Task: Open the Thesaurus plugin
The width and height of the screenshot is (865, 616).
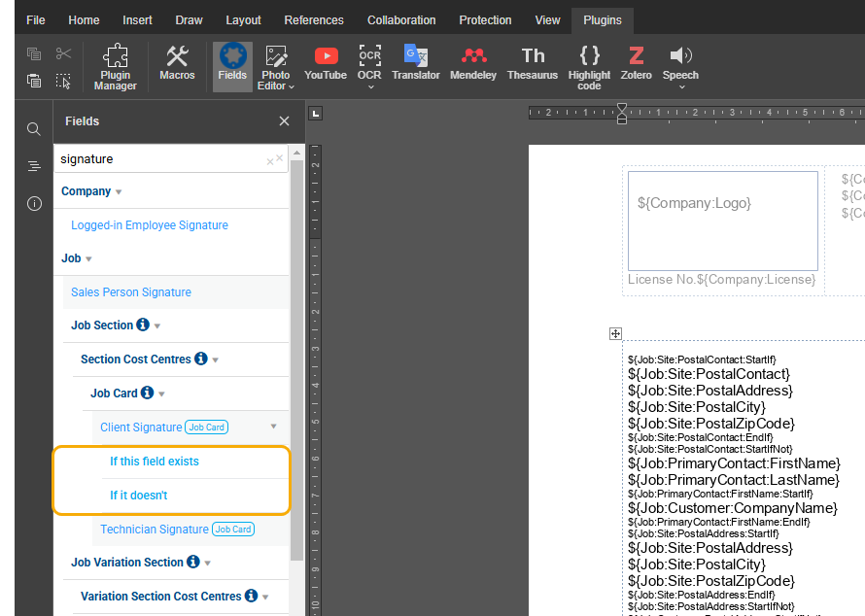Action: (533, 63)
